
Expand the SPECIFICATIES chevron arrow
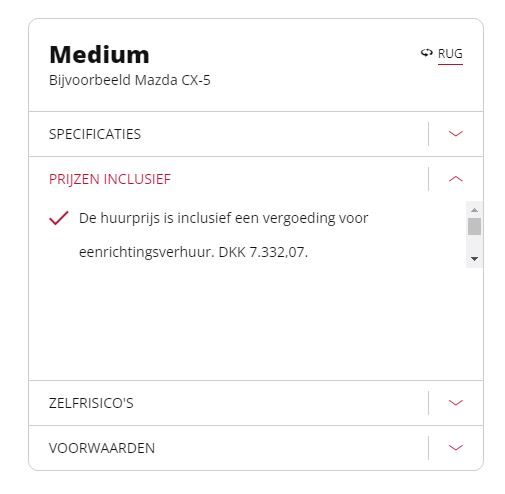pyautogui.click(x=455, y=134)
